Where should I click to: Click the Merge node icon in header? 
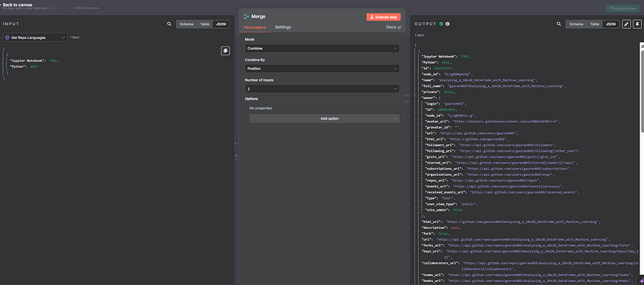tap(247, 16)
